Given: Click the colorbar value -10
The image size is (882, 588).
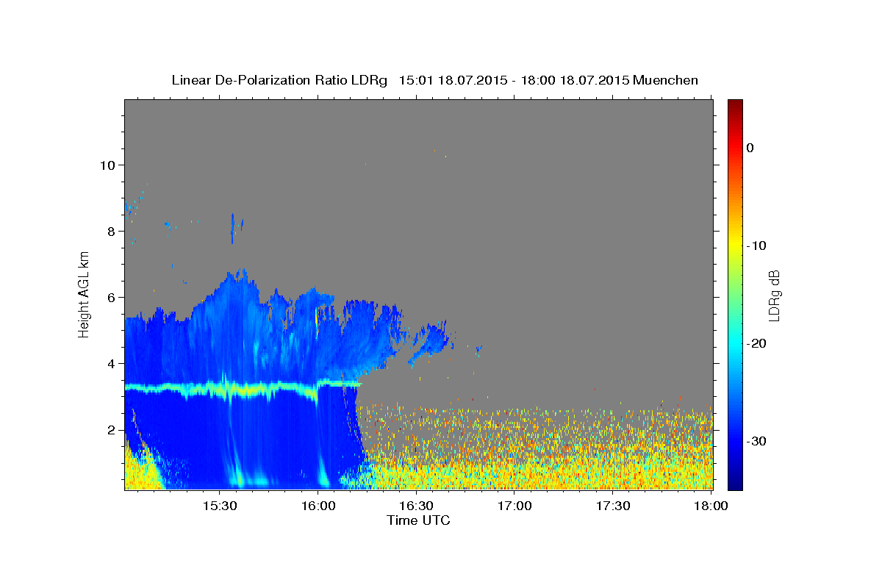Looking at the screenshot, I should tap(756, 245).
